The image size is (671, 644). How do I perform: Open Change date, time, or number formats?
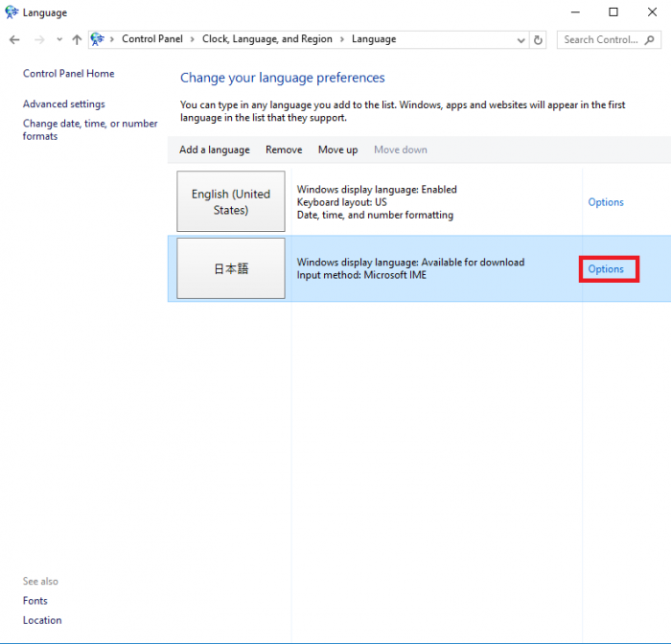90,129
